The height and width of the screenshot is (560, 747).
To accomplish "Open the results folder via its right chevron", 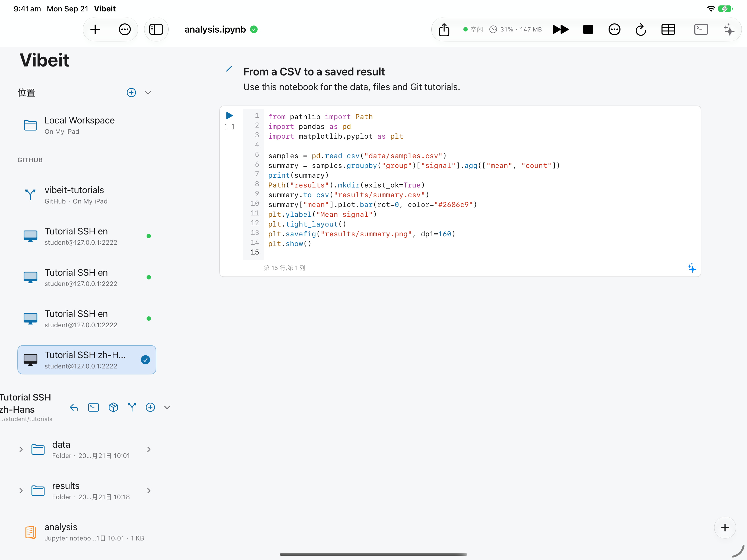I will click(x=149, y=491).
